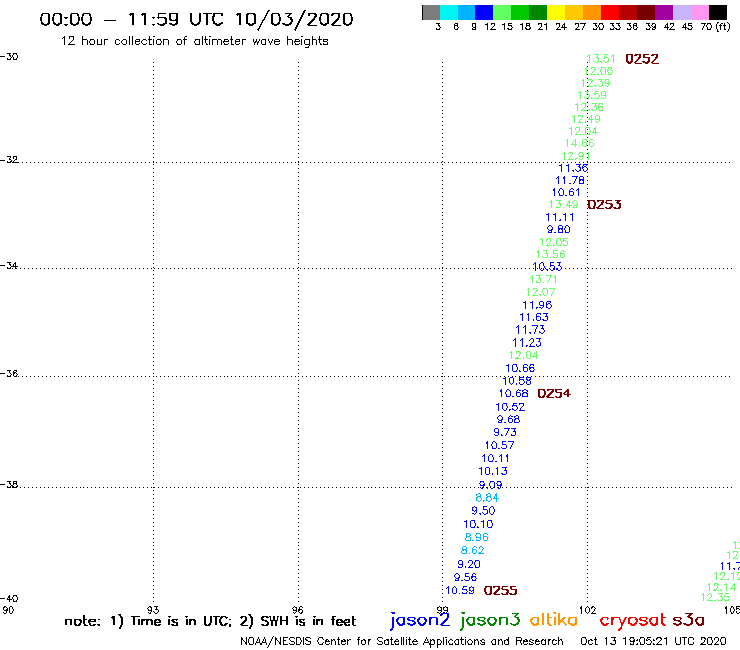Click the wave height value 11.96
Image resolution: width=740 pixels, height=650 pixels.
(x=537, y=305)
